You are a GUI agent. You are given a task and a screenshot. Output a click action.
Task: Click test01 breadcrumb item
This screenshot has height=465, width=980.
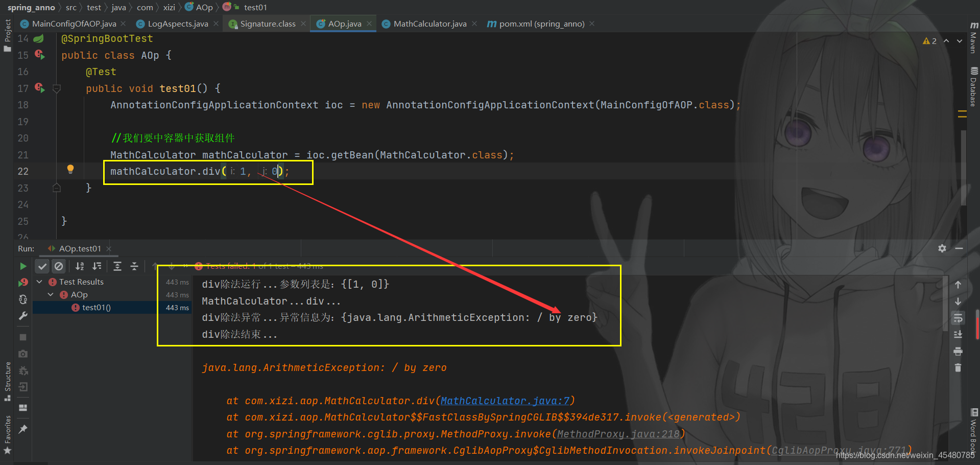click(x=255, y=8)
